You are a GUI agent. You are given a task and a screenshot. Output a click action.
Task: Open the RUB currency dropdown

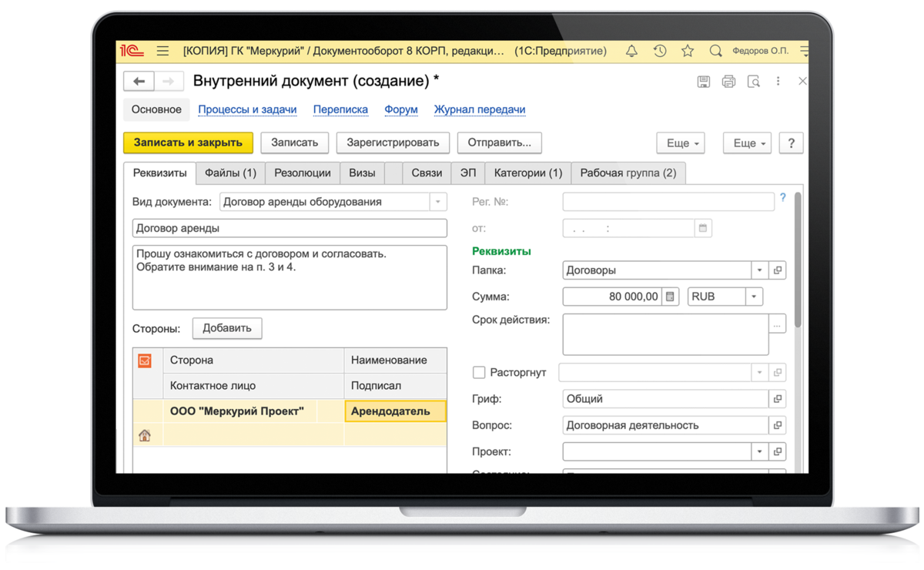pyautogui.click(x=754, y=297)
